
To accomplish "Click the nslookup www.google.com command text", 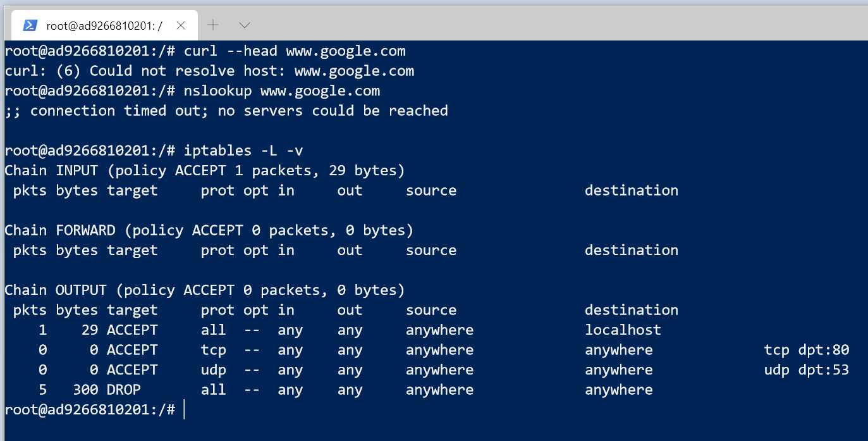I will click(282, 90).
